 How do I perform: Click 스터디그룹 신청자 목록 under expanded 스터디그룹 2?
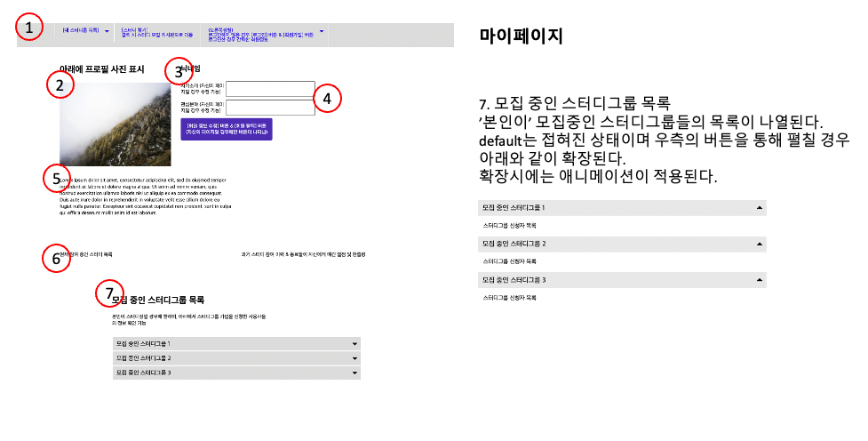tap(509, 261)
